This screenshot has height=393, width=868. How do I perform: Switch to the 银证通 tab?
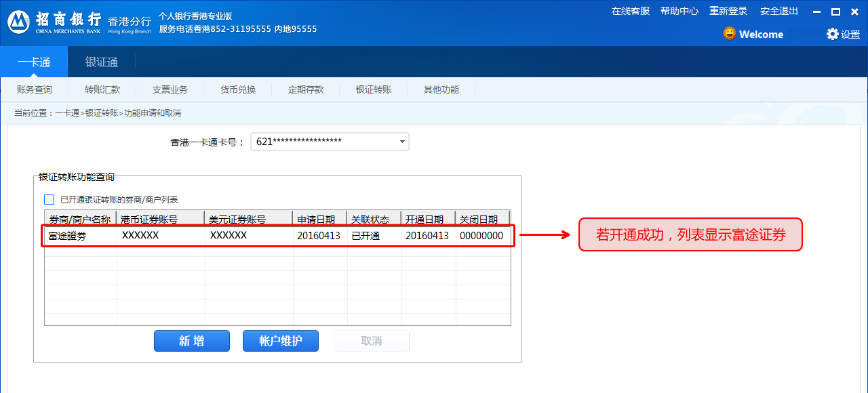coord(102,62)
